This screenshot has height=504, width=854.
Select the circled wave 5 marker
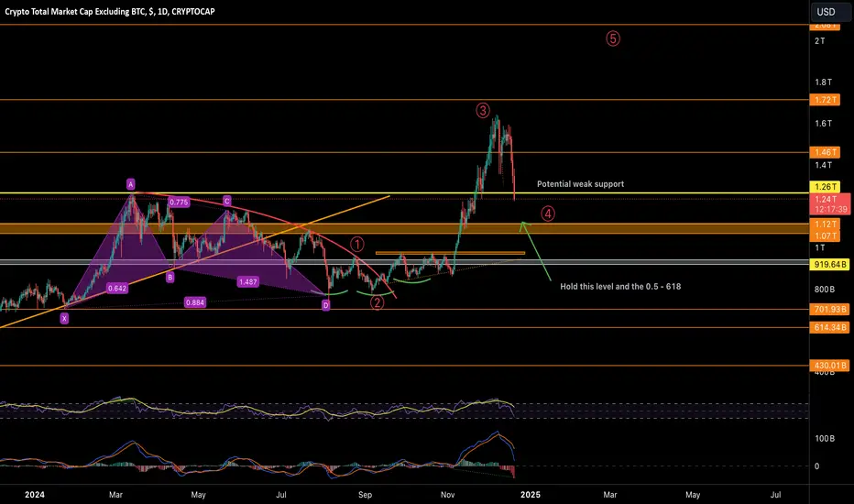613,38
